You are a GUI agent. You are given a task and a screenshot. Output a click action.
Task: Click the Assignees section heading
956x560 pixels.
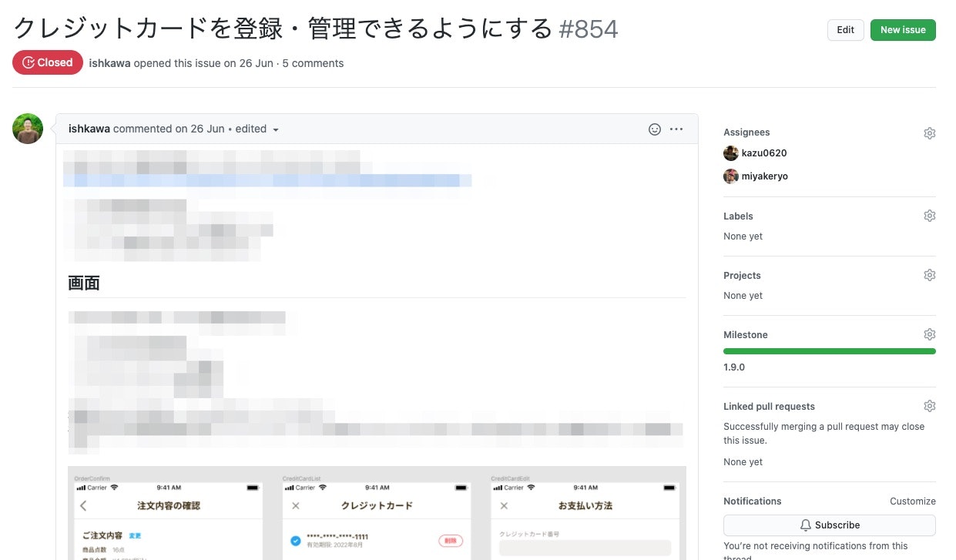click(746, 132)
